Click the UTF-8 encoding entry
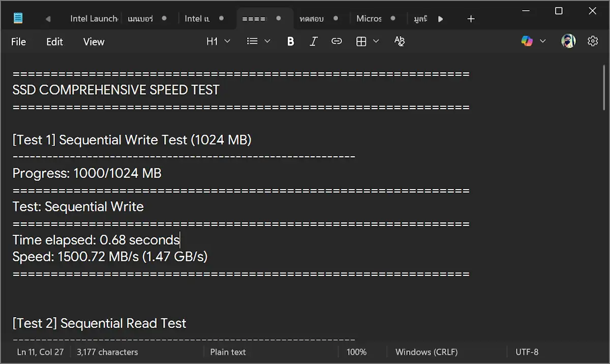This screenshot has height=364, width=610. (527, 352)
